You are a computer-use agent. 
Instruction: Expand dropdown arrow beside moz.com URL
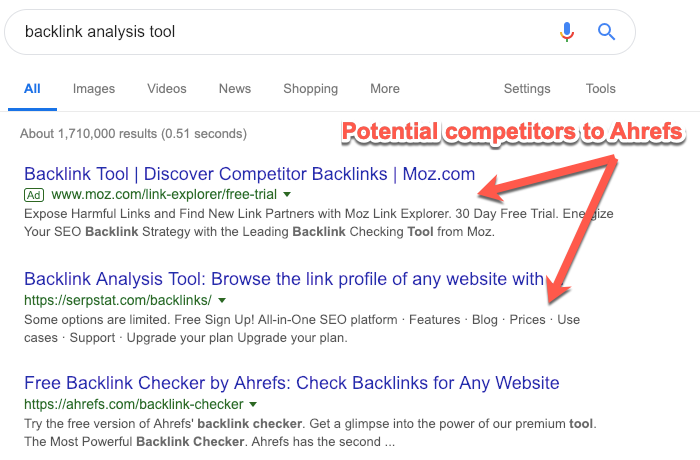coord(287,194)
